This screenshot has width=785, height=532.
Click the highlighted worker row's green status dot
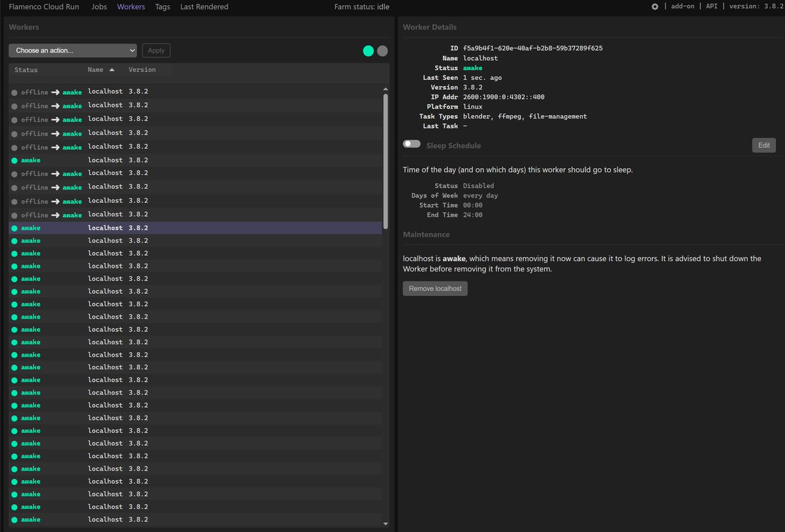[14, 228]
